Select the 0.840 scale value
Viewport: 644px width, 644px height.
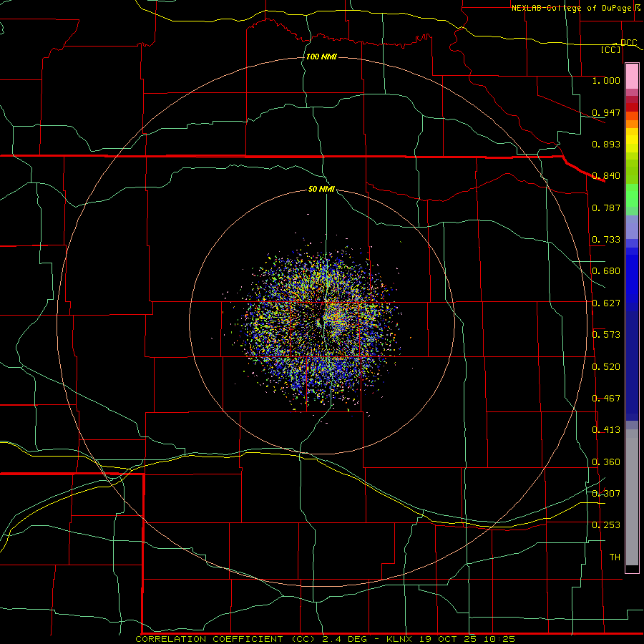pos(606,176)
